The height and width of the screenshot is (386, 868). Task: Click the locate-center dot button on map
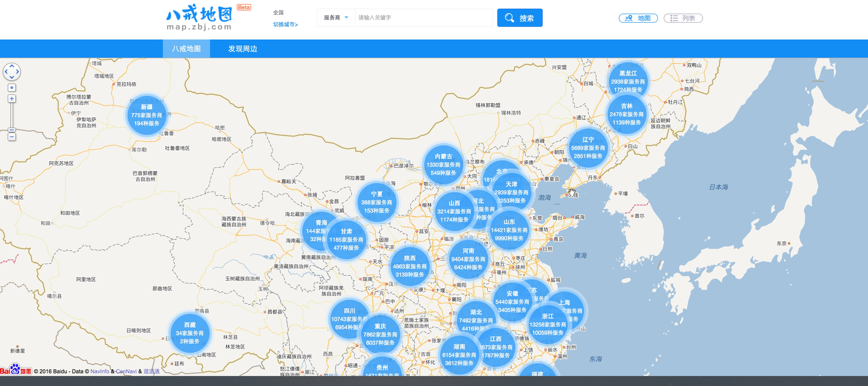(x=12, y=87)
